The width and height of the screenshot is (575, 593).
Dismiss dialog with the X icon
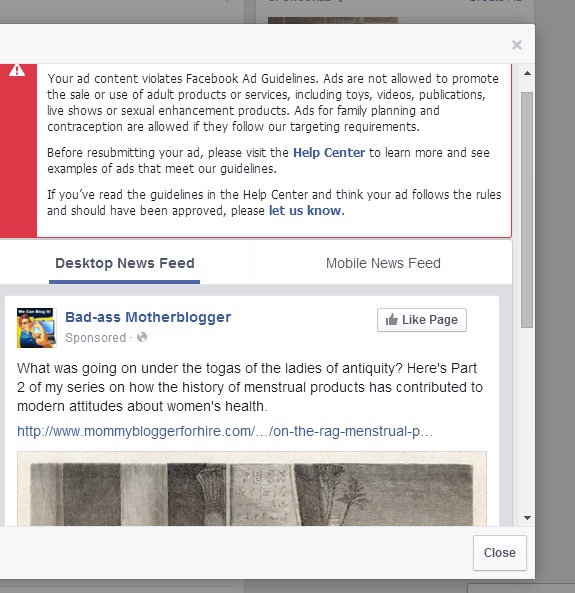click(517, 45)
